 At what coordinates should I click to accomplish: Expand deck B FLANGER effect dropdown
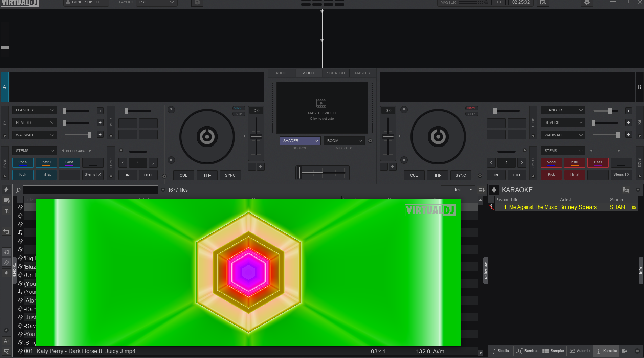[581, 110]
